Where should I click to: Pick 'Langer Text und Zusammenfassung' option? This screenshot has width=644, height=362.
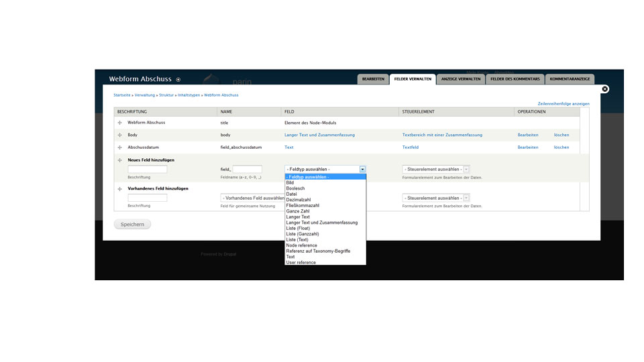click(x=321, y=223)
